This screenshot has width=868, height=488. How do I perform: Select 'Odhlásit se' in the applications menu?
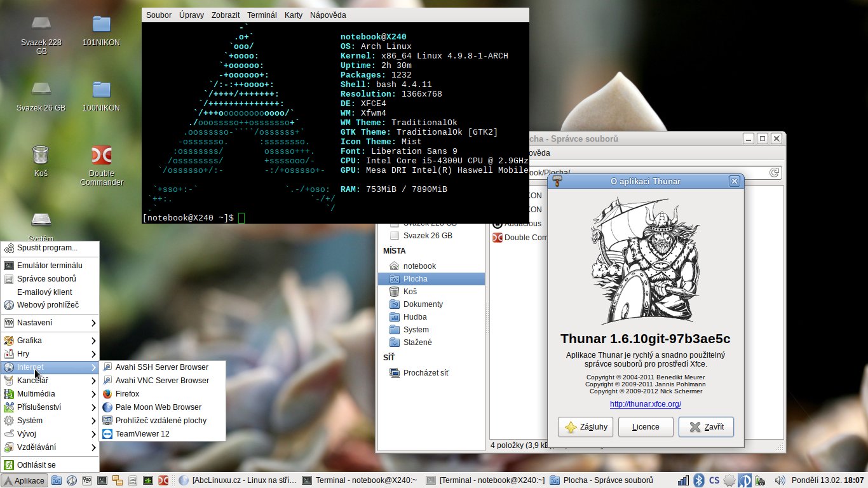pyautogui.click(x=50, y=465)
